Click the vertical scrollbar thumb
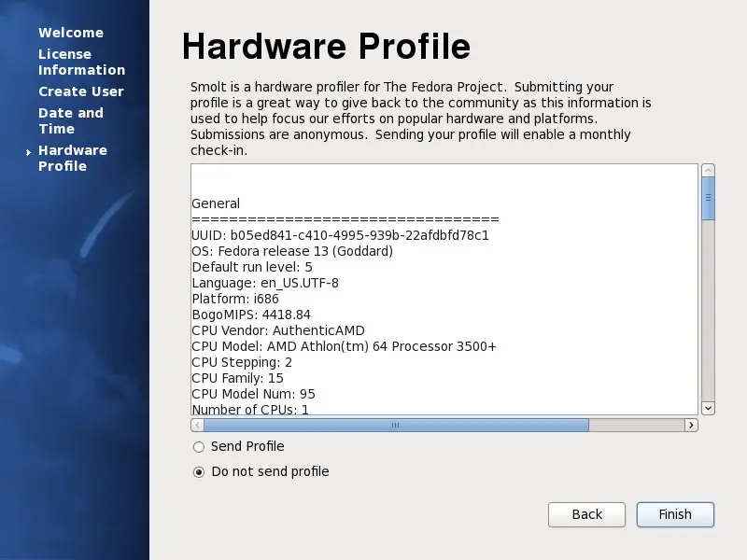Screen dimensions: 747x560 (x=708, y=198)
